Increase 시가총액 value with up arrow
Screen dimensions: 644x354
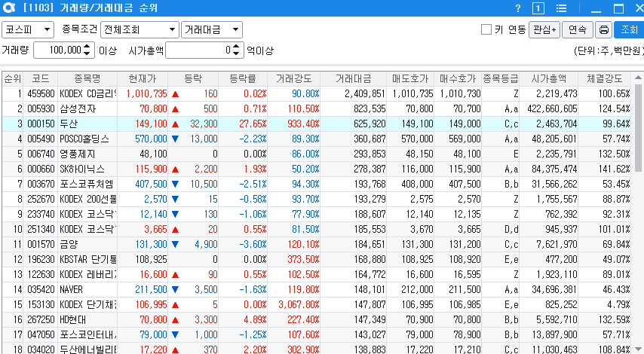coord(236,47)
